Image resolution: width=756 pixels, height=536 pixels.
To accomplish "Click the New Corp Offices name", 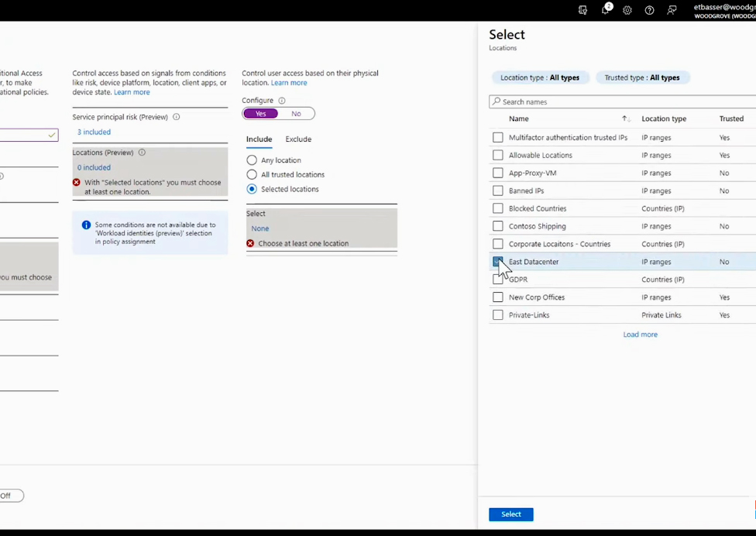I will tap(537, 297).
